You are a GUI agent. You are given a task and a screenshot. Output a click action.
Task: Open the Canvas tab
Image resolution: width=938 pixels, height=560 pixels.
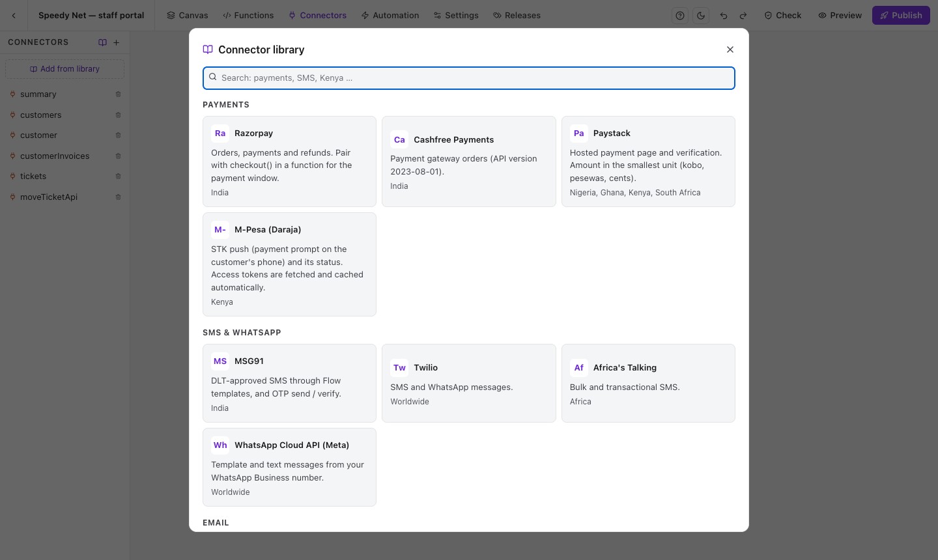click(188, 16)
